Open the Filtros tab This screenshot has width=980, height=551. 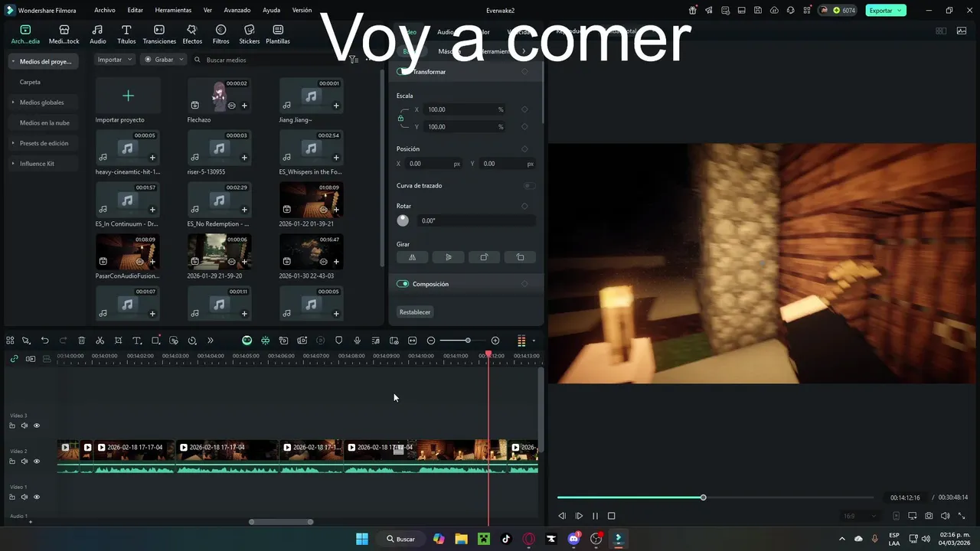pyautogui.click(x=220, y=34)
